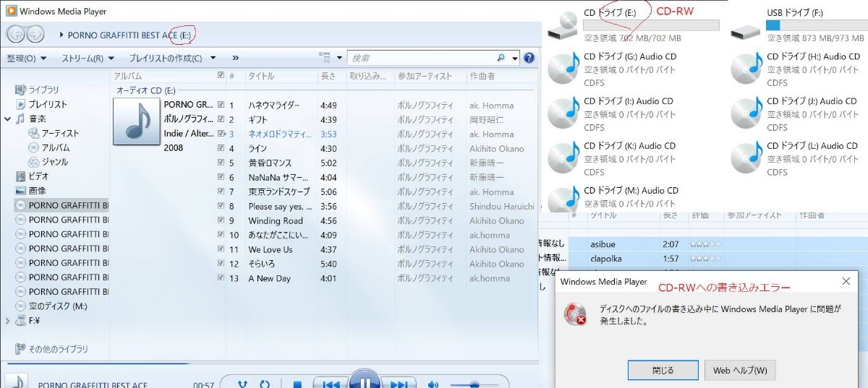This screenshot has height=388, width=868.
Task: Skip to the next track
Action: pos(399,384)
